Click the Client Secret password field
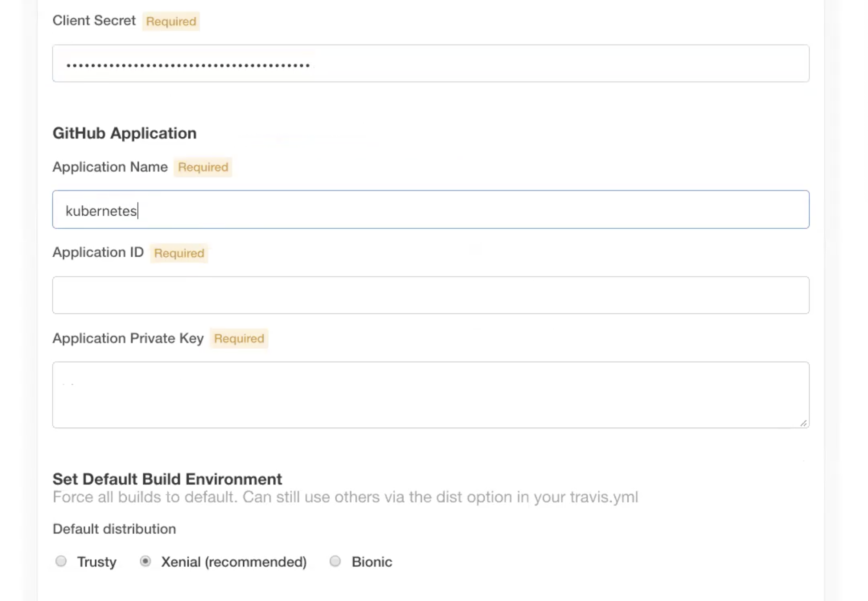 click(x=431, y=64)
